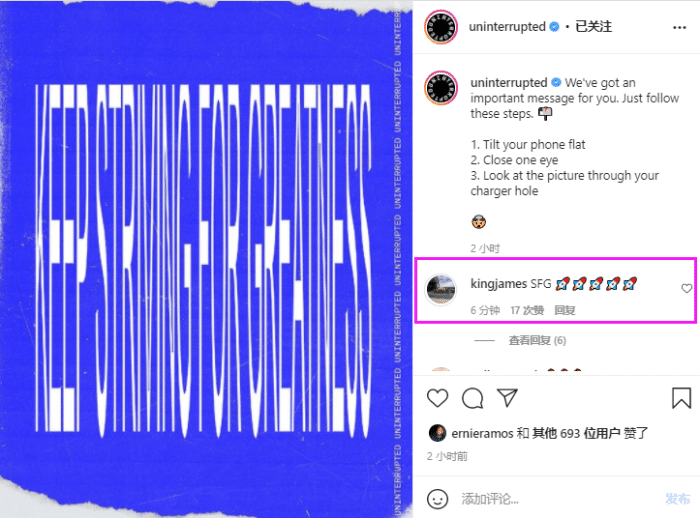The image size is (700, 518).
Task: Click uninterrupted username in header
Action: point(507,27)
